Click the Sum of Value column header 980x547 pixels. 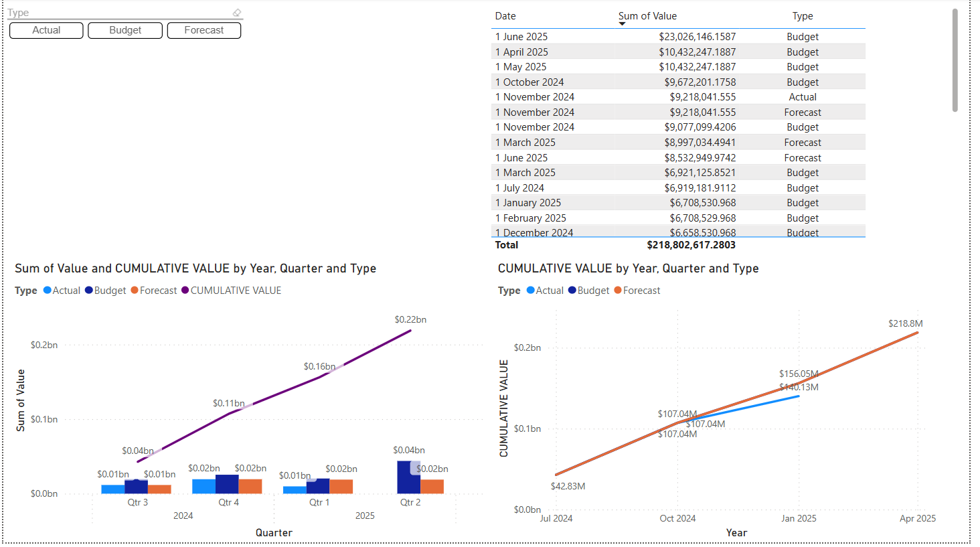[x=647, y=16]
